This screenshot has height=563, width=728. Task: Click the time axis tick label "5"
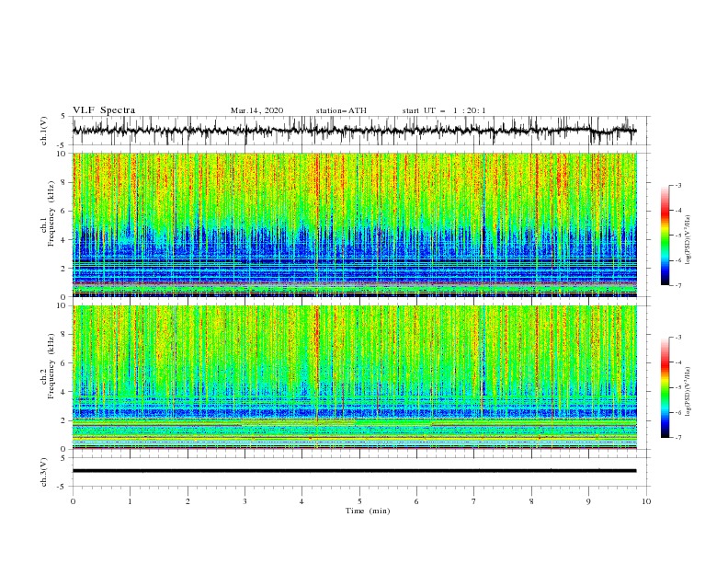(x=359, y=501)
